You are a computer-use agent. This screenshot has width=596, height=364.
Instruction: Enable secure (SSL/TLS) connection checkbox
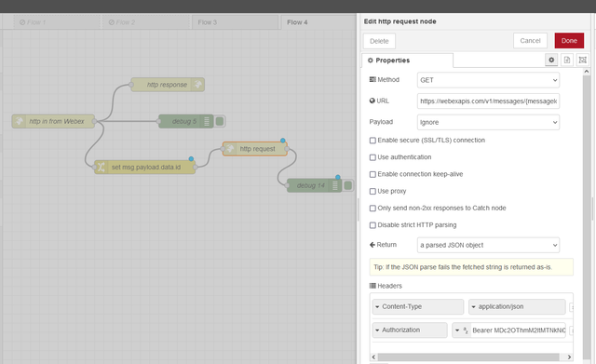click(x=372, y=141)
